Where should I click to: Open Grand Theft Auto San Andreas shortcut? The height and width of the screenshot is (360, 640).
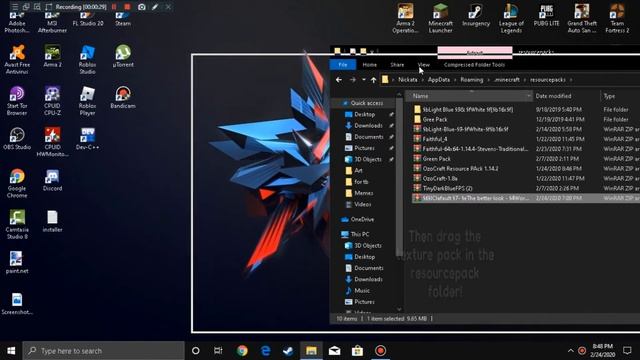coord(582,18)
